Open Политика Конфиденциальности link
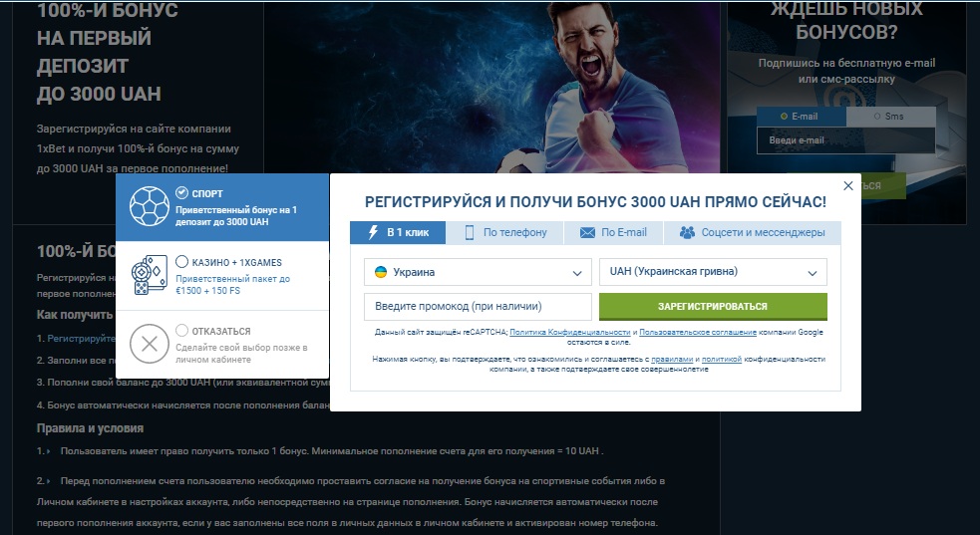 [570, 332]
